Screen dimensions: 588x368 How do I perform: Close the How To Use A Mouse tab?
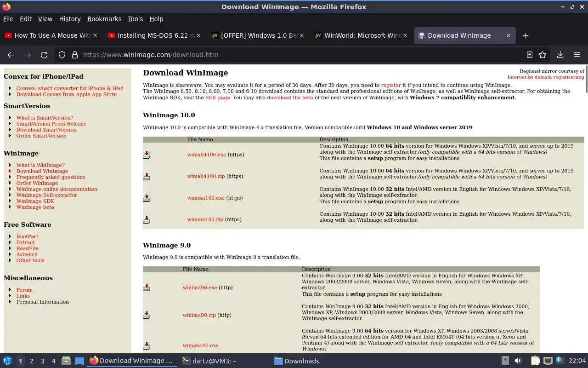95,35
